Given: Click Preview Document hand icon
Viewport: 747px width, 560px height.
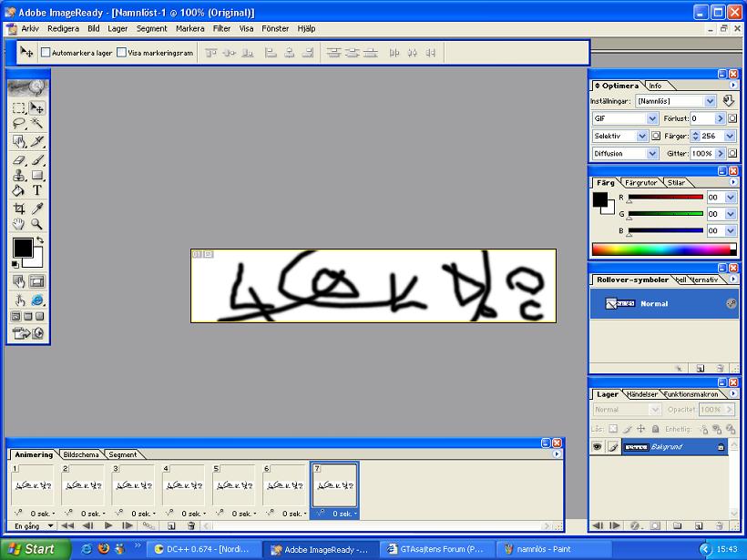Looking at the screenshot, I should (x=19, y=300).
